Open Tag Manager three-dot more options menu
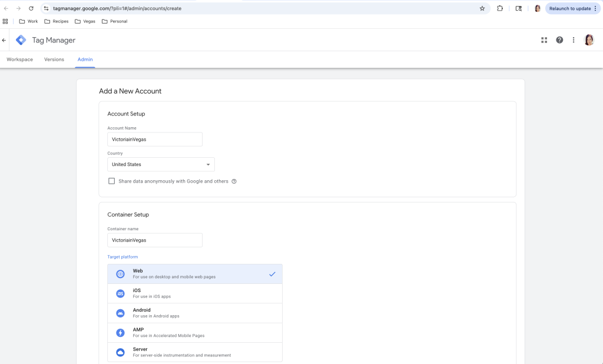This screenshot has width=603, height=364. [574, 40]
